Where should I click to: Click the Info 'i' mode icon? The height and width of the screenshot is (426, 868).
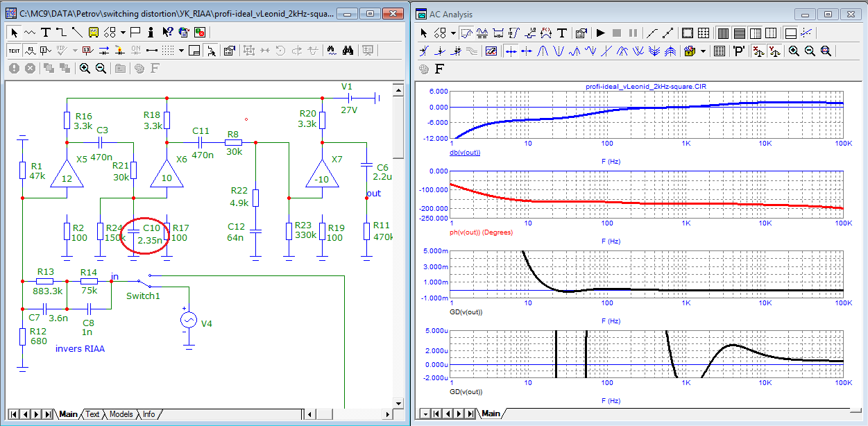151,32
